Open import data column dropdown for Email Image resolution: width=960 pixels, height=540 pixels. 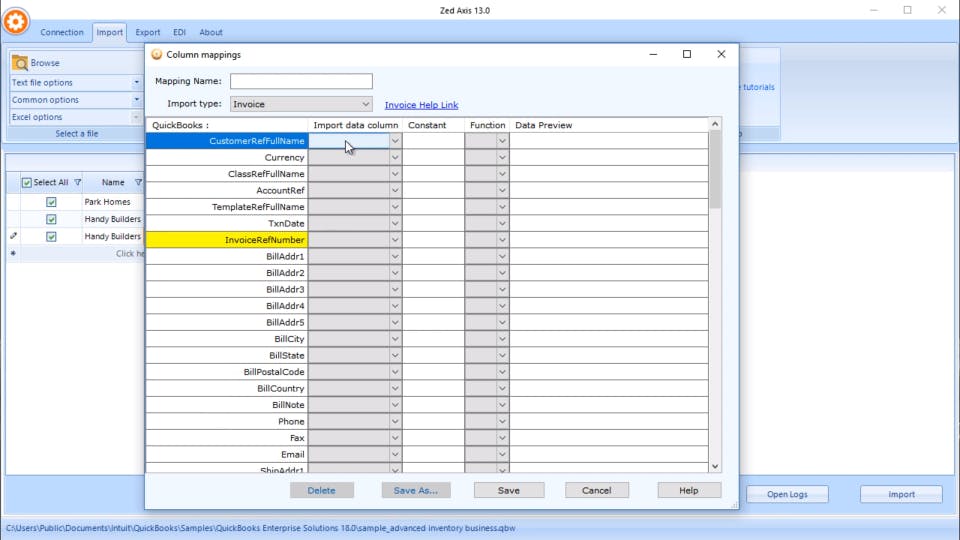395,454
